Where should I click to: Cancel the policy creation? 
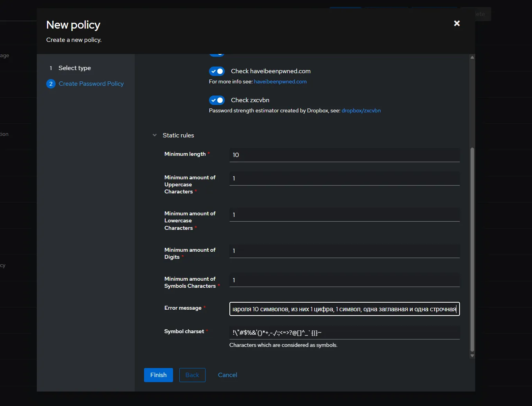pyautogui.click(x=227, y=375)
